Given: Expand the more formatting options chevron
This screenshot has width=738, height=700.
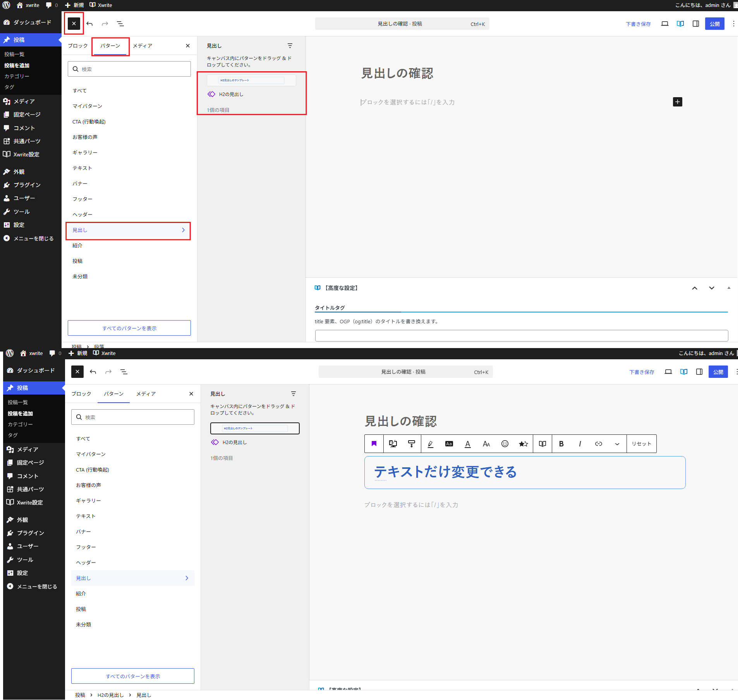Looking at the screenshot, I should 617,444.
